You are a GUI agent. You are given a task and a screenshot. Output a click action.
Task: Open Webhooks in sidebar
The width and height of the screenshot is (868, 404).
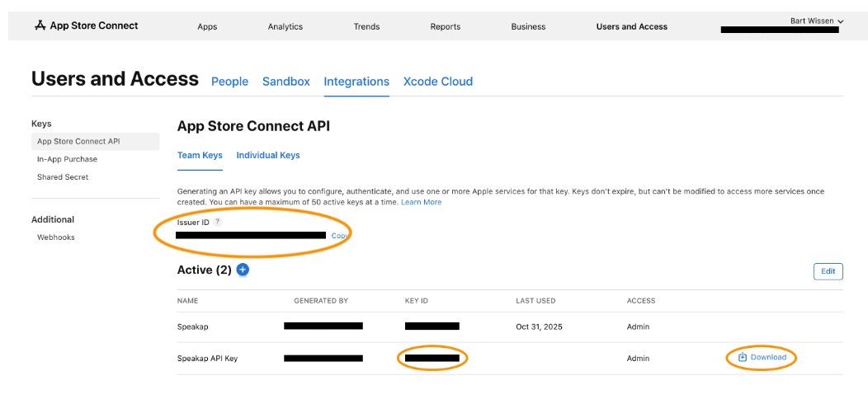(56, 237)
